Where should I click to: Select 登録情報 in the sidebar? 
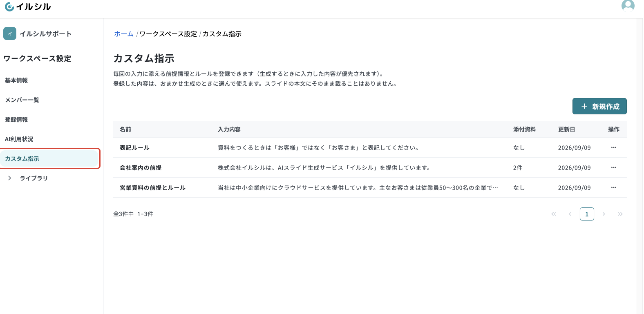tap(16, 120)
